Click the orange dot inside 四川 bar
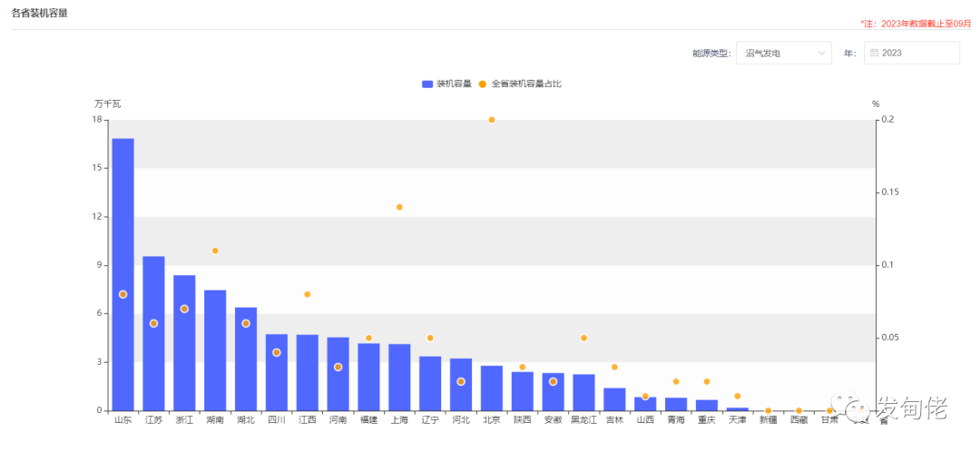The height and width of the screenshot is (452, 980). [277, 352]
